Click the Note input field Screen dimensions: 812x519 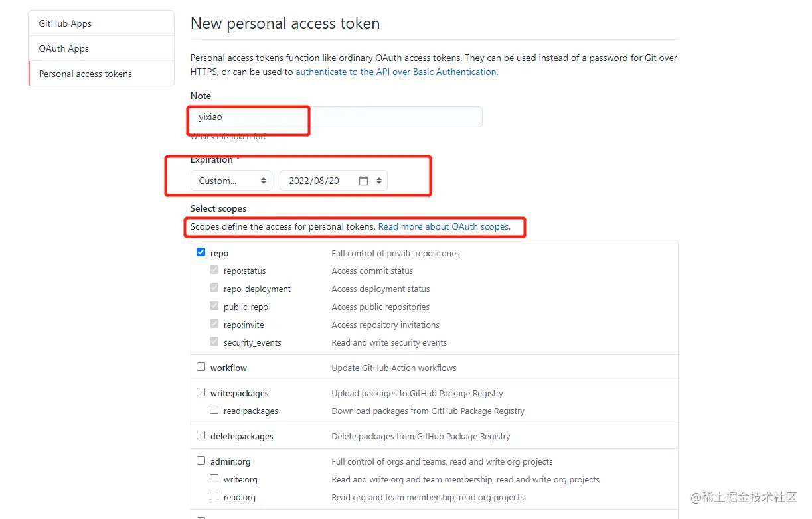point(336,117)
